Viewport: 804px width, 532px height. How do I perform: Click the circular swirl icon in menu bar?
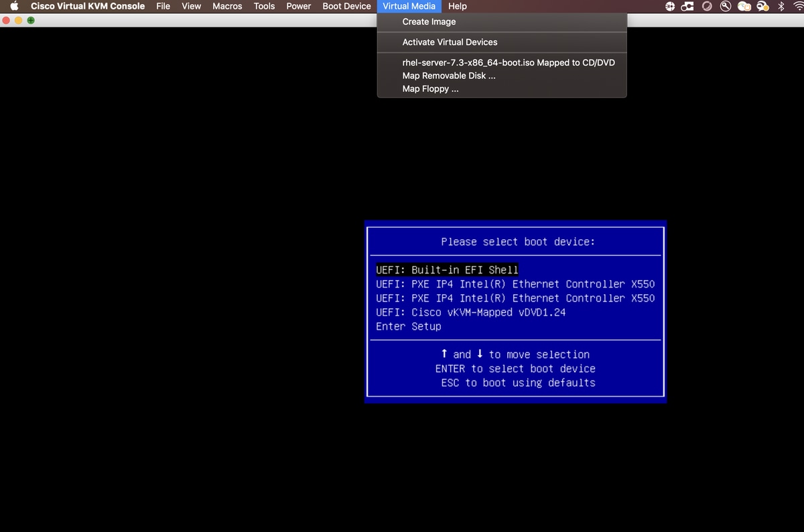[x=707, y=6]
